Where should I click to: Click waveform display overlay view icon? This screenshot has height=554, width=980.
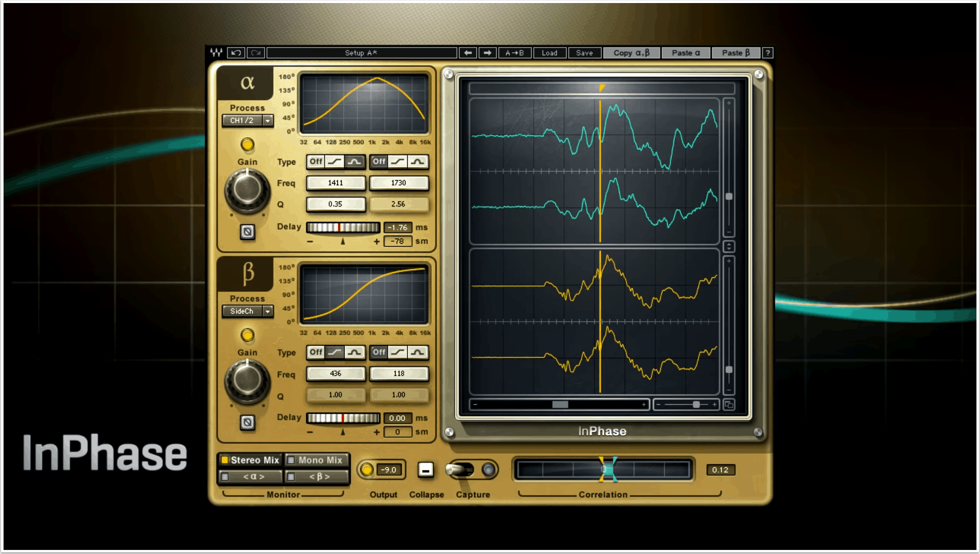point(729,405)
